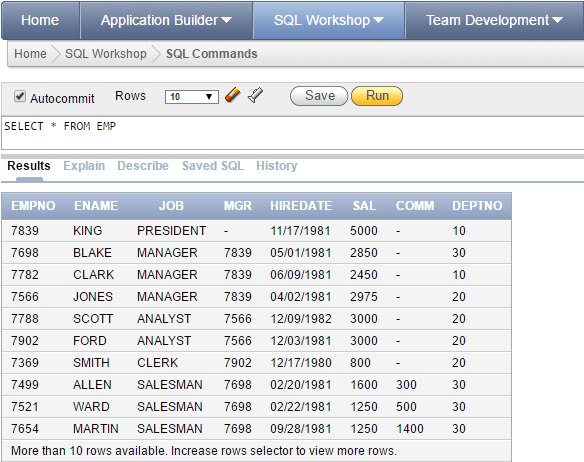Toggle the Autocommit checkbox
This screenshot has height=462, width=584.
20,96
